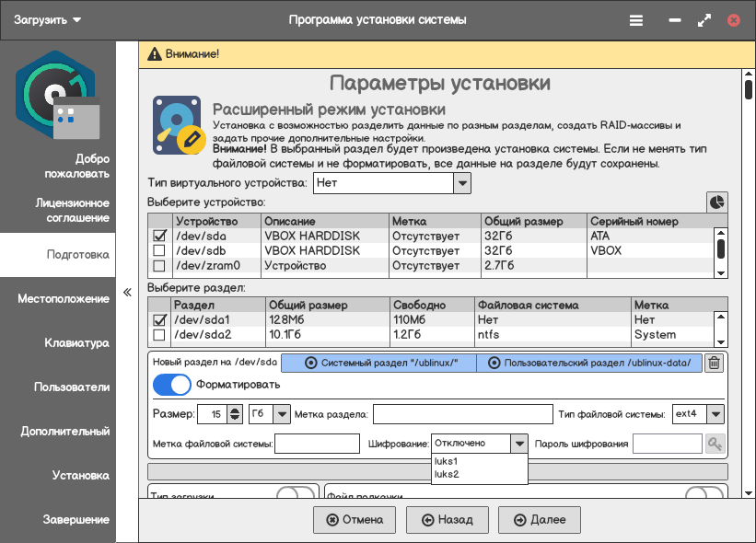
Task: Click the Метка раздела input field
Action: tap(463, 414)
